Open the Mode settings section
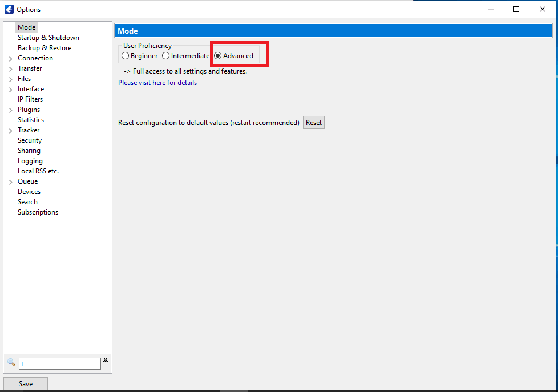The width and height of the screenshot is (558, 392). click(x=26, y=27)
